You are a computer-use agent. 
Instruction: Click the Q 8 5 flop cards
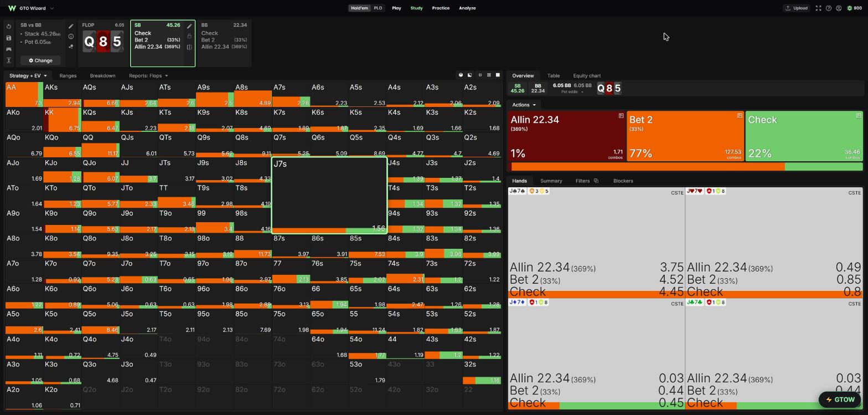point(103,42)
